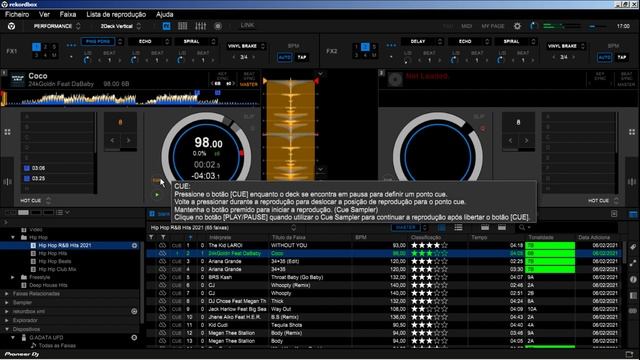Screen dimensions: 640x360
Task: Adjust the FX2 Delay level knob
Action: pos(407,60)
